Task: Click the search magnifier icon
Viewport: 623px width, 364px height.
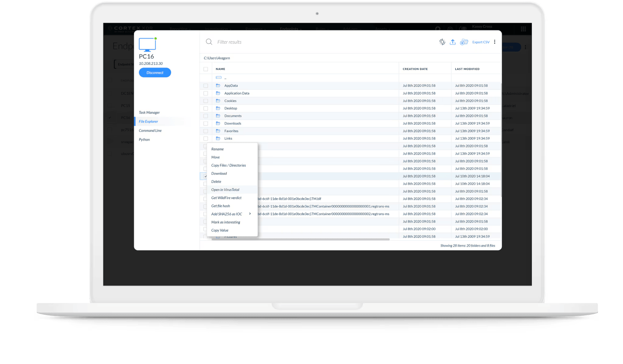Action: (x=209, y=42)
